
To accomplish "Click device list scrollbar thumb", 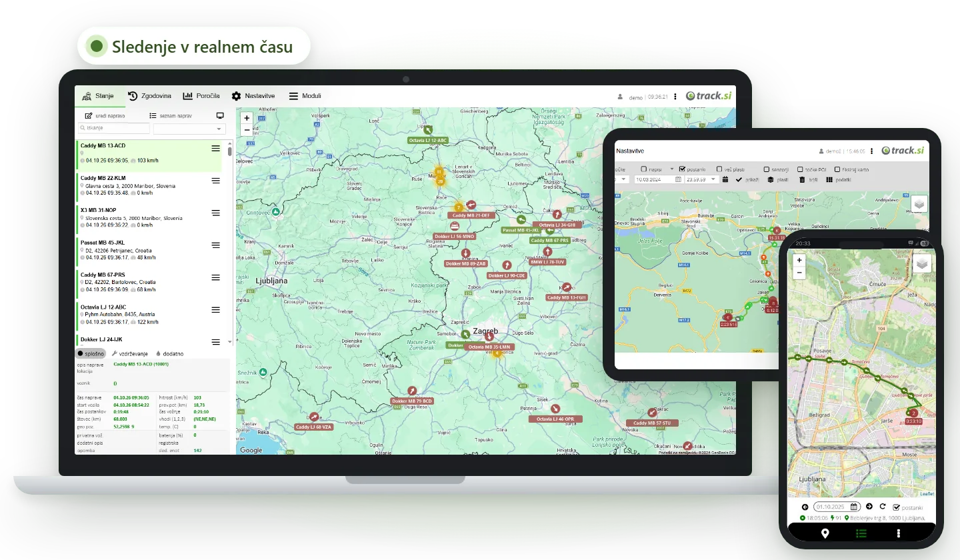I will (230, 151).
